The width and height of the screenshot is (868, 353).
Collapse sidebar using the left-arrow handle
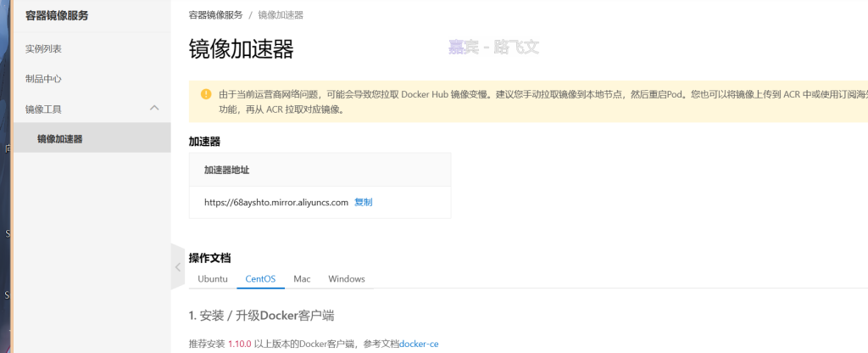click(177, 266)
